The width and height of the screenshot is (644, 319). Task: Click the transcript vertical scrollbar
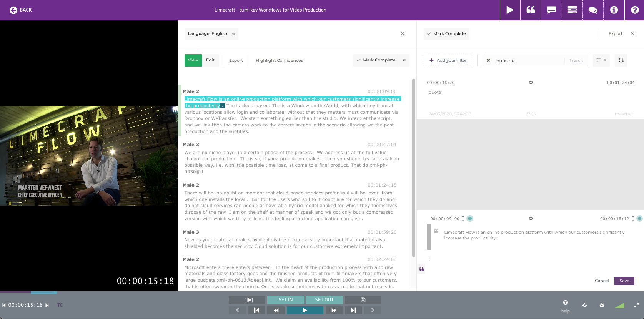tap(414, 168)
